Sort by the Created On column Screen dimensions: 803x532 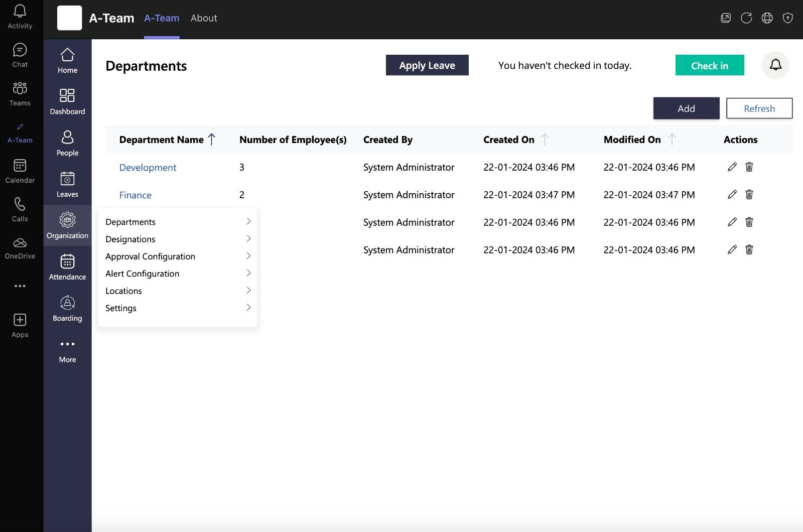(545, 139)
